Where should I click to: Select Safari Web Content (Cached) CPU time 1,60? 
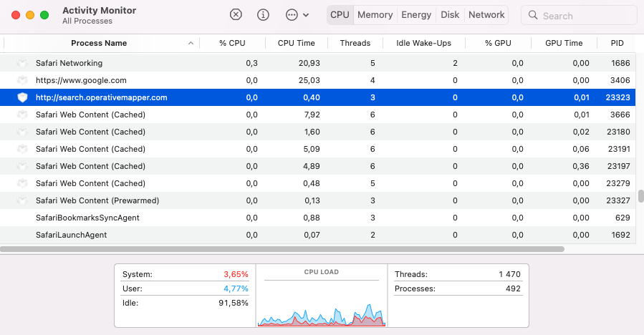point(318,132)
